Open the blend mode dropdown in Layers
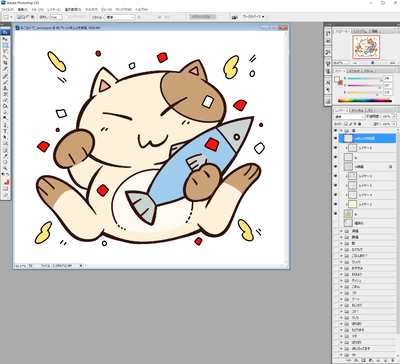Image resolution: width=400 pixels, height=364 pixels. [349, 117]
